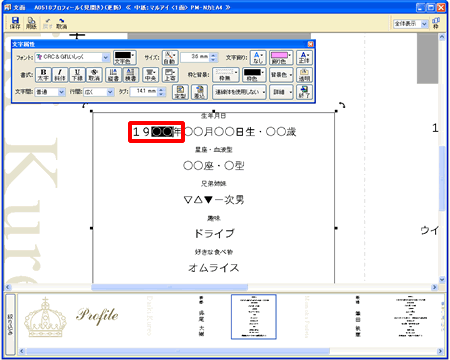
Task: Click the undo (戻す) toolbar icon
Action: coord(47,23)
